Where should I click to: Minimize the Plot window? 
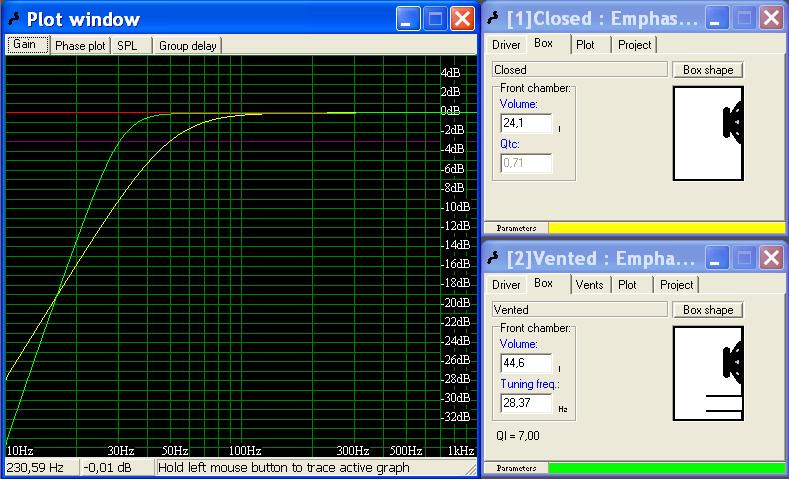point(408,19)
